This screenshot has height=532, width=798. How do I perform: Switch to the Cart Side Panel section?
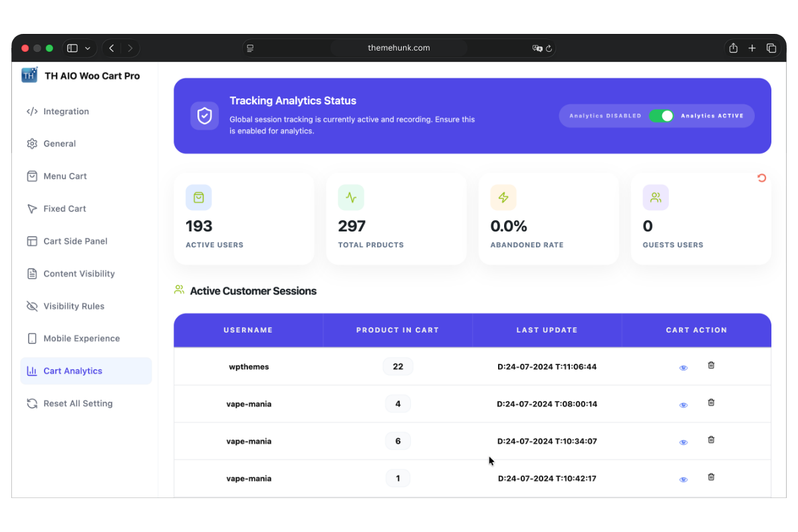point(75,241)
